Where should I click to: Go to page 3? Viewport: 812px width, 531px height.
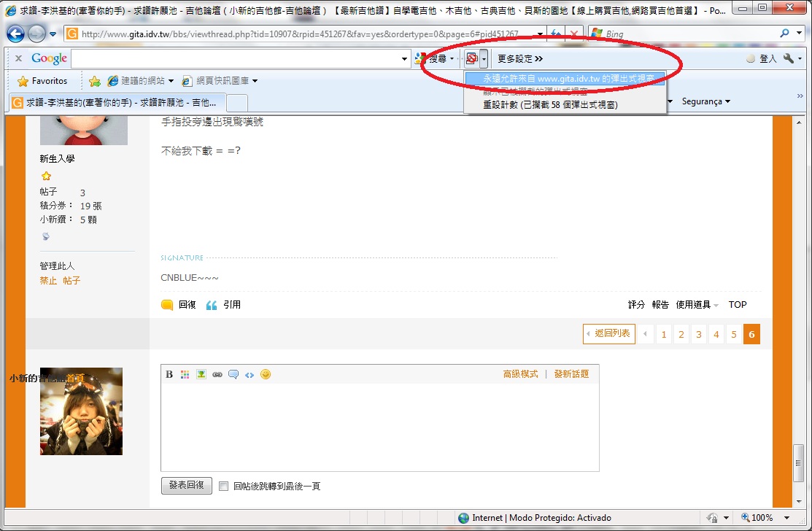[x=699, y=334]
